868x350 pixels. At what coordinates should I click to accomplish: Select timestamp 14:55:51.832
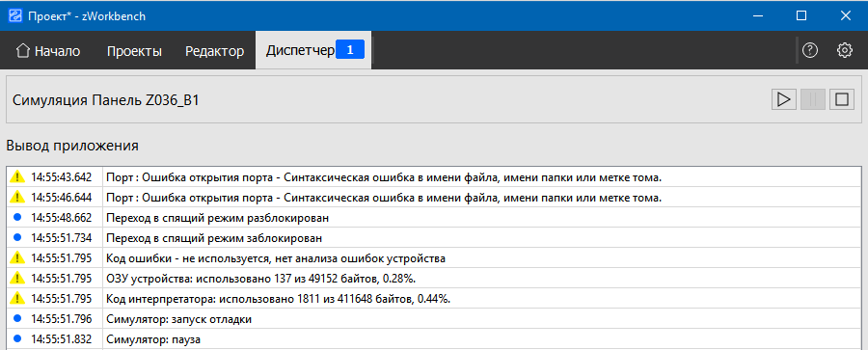coord(61,339)
